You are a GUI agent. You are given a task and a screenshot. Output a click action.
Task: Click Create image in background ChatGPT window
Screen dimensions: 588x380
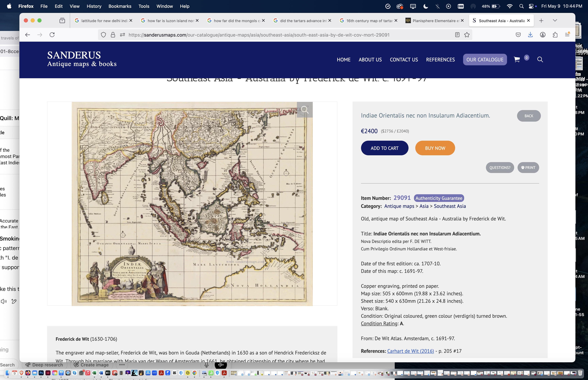tap(91, 365)
